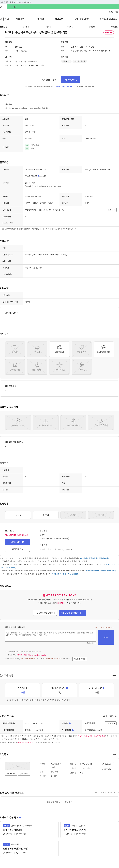Open the 취업지원 top menu

point(40,19)
